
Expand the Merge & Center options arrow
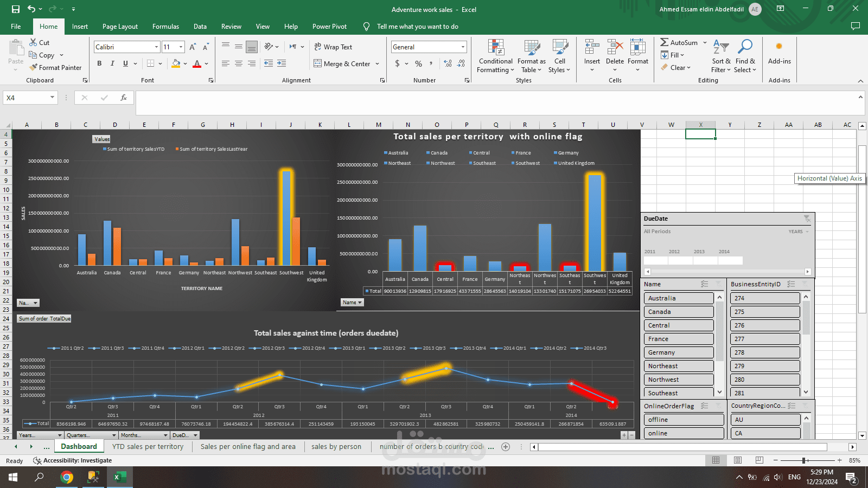378,64
